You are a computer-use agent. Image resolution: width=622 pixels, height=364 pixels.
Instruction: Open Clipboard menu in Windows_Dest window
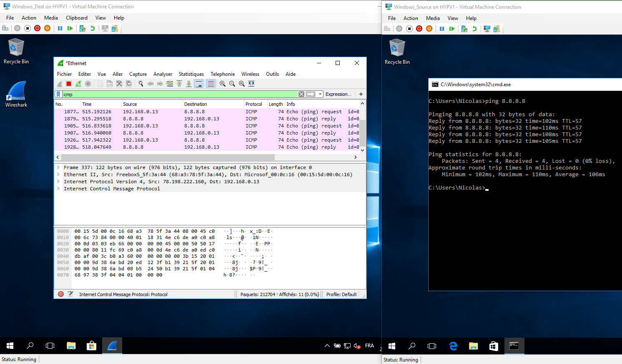tap(77, 18)
